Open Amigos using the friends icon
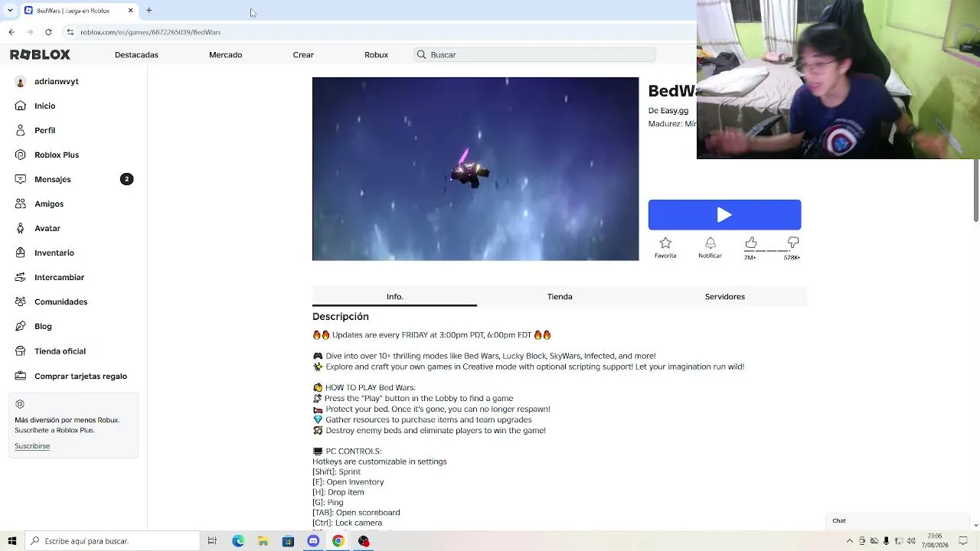The width and height of the screenshot is (980, 551). [x=20, y=204]
